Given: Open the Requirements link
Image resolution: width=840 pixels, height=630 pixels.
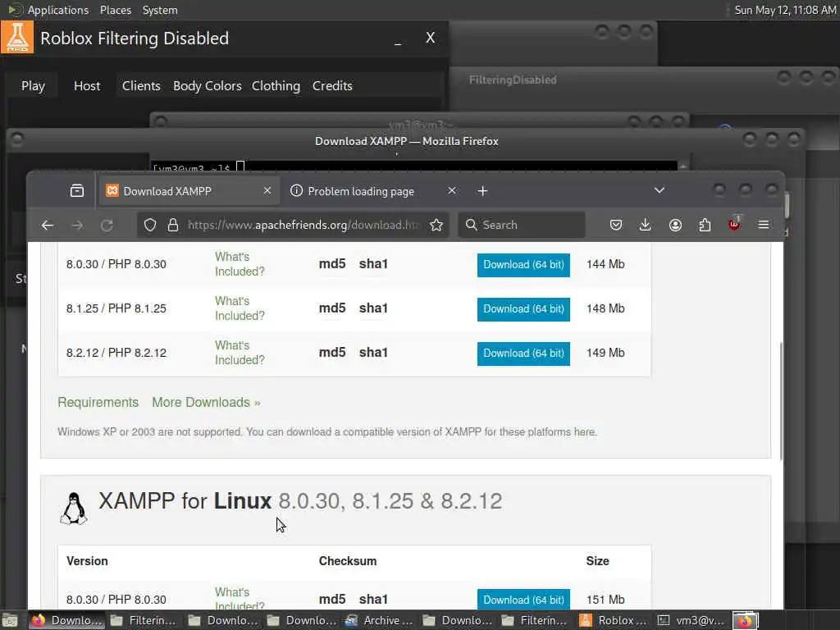Looking at the screenshot, I should [98, 402].
